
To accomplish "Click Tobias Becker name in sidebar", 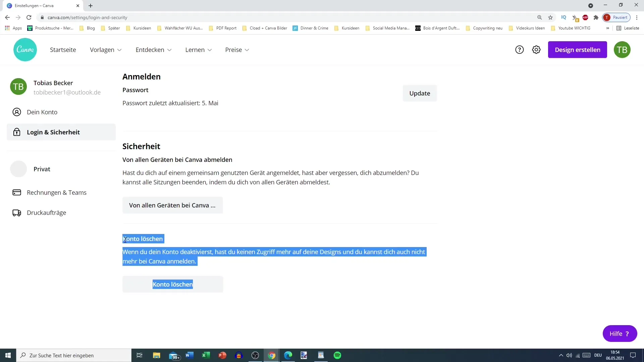I will 53,83.
